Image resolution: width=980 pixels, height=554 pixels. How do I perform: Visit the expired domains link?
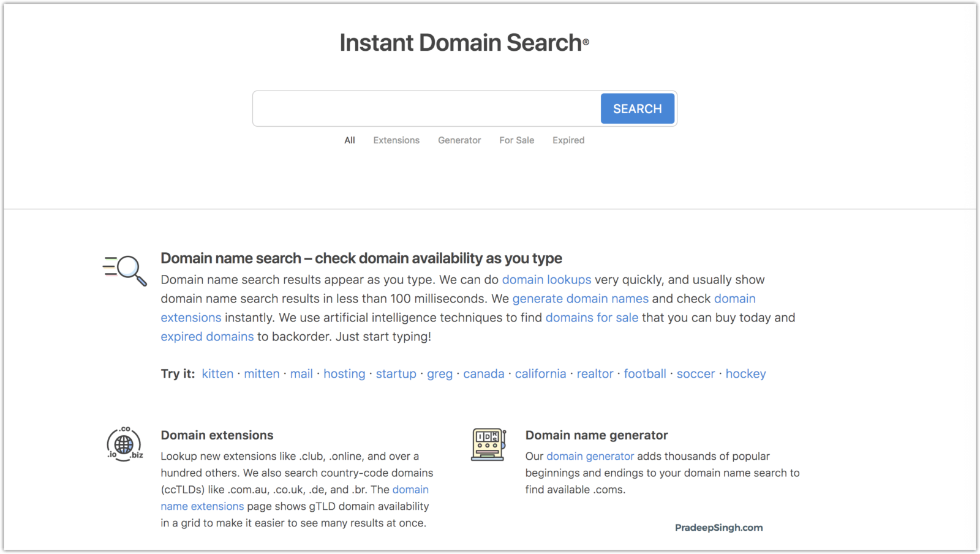(x=207, y=337)
